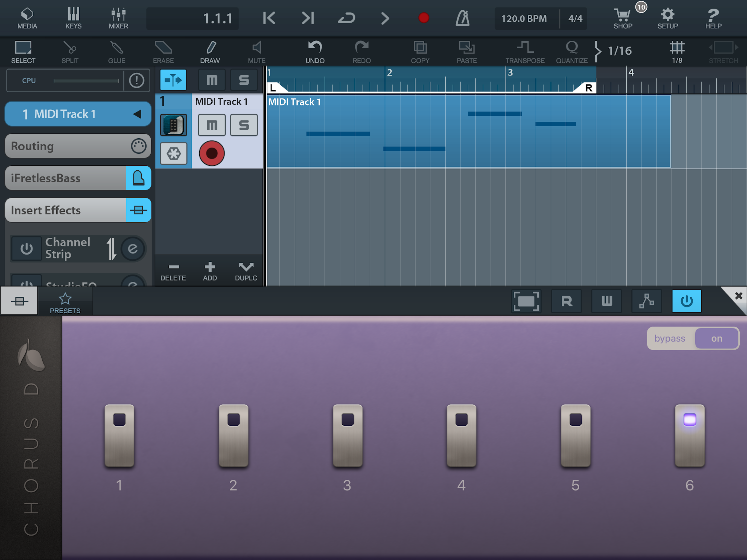This screenshot has height=560, width=747.
Task: Click the CPU load meter
Action: coord(86,81)
